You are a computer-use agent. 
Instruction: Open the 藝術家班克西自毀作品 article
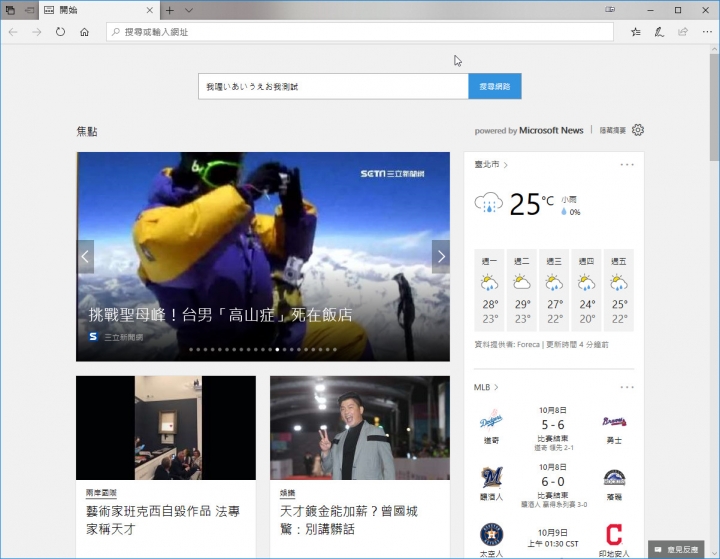[x=163, y=520]
